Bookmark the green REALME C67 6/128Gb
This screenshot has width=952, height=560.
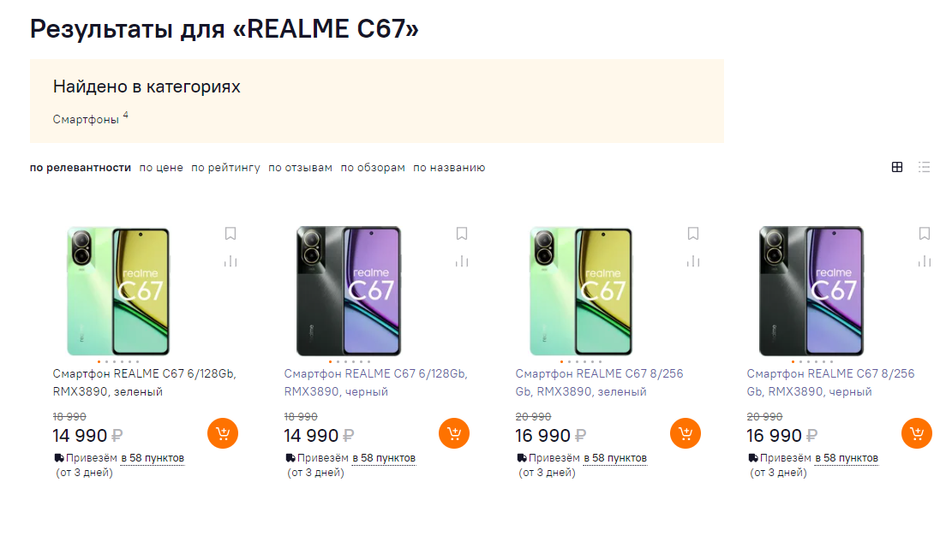[230, 234]
